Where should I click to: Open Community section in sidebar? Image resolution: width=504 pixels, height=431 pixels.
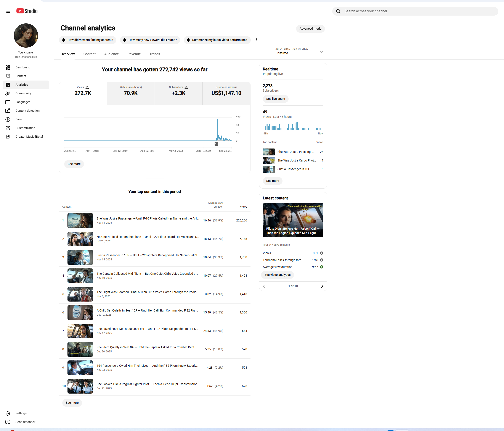(x=26, y=94)
